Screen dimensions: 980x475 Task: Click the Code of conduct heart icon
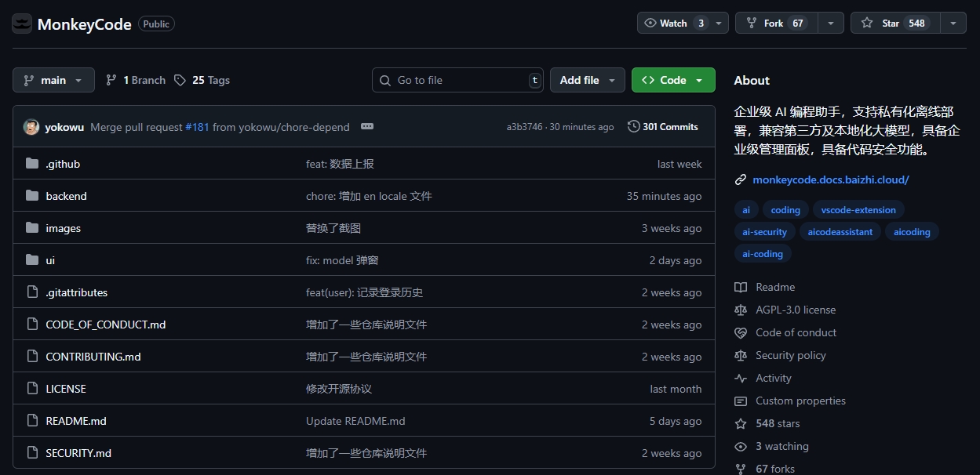click(x=741, y=333)
